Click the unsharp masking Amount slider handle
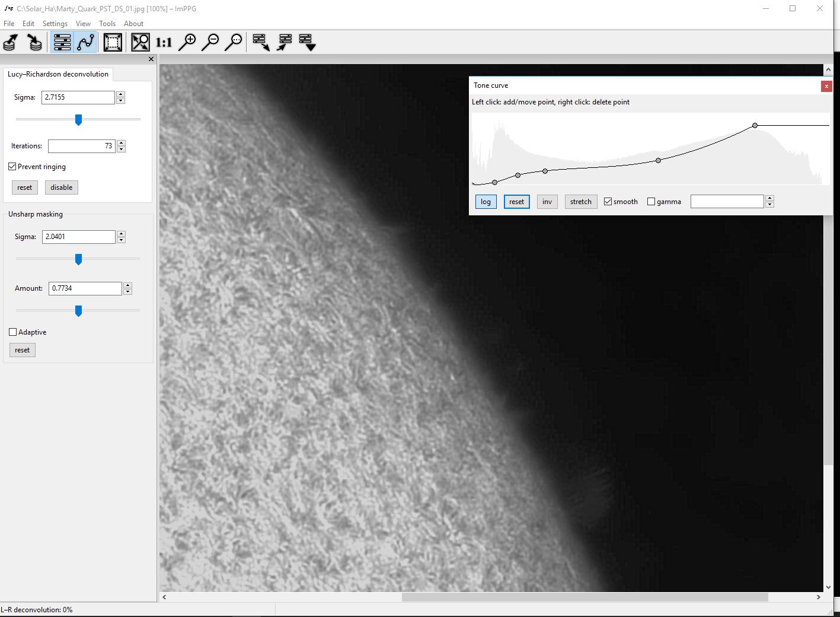The width and height of the screenshot is (840, 617). (x=78, y=311)
